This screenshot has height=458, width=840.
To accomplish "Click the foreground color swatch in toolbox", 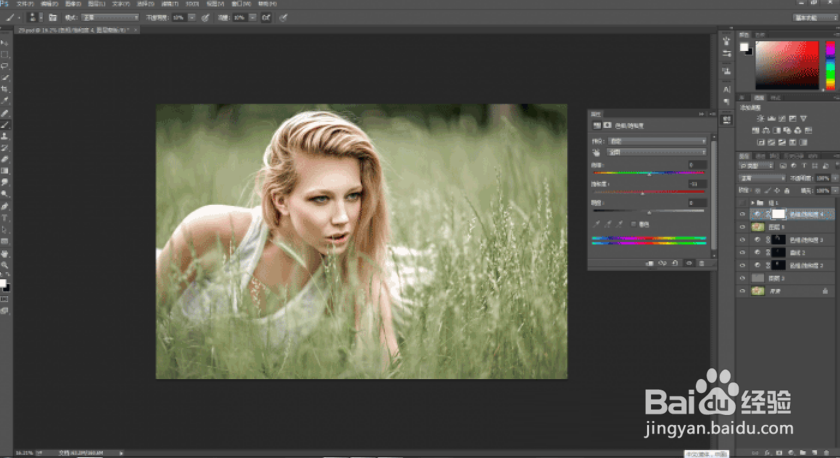I will click(x=3, y=283).
